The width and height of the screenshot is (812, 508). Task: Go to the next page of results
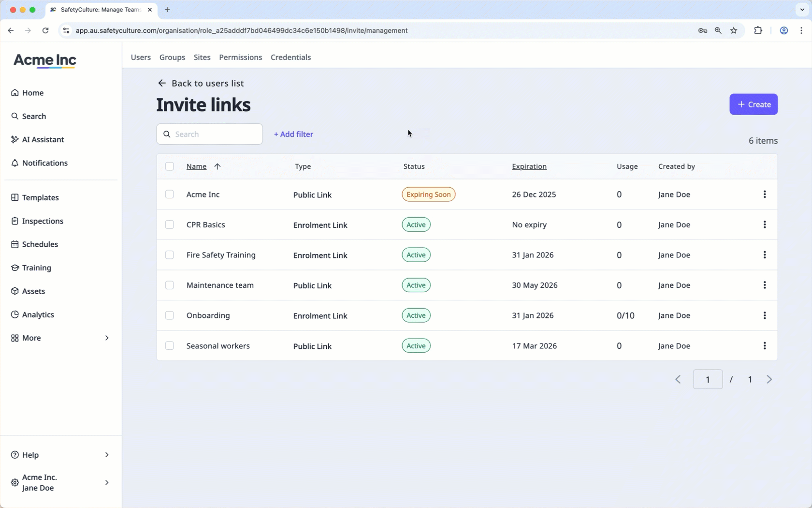tap(769, 379)
